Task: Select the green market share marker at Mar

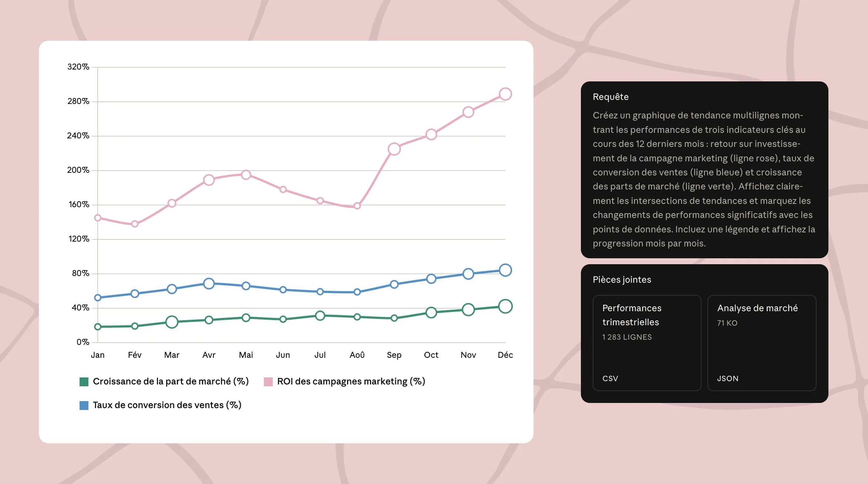Action: pyautogui.click(x=172, y=322)
